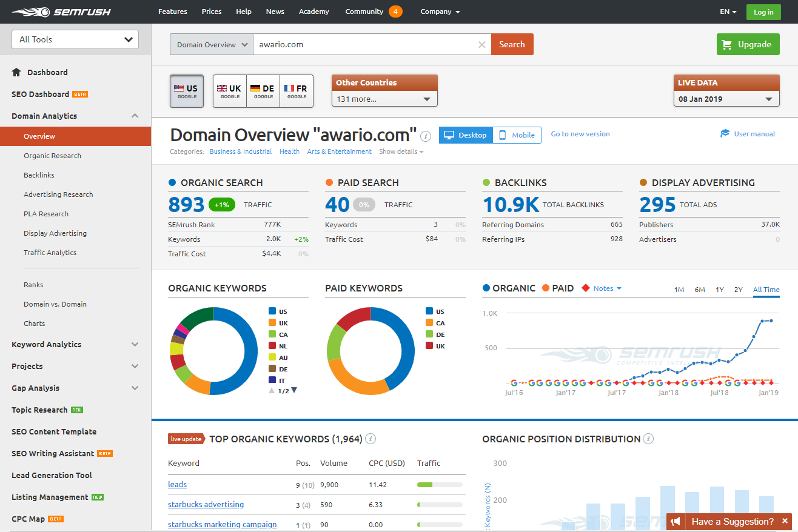This screenshot has height=532, width=798.
Task: Open the leads keyword link
Action: (x=177, y=484)
